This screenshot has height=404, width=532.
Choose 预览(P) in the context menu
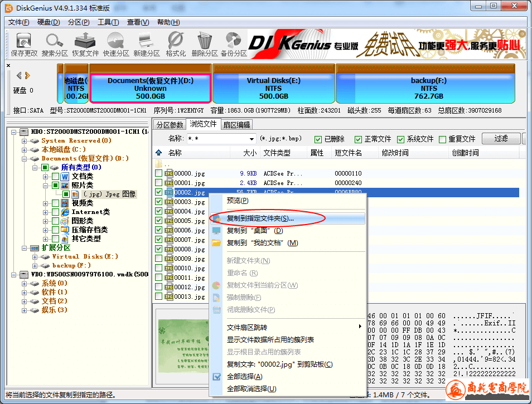pyautogui.click(x=287, y=201)
